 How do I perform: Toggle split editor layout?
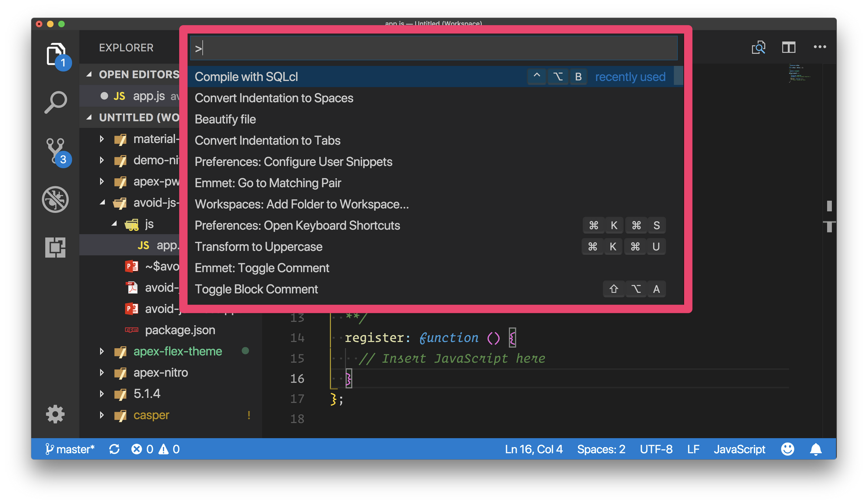coord(789,48)
